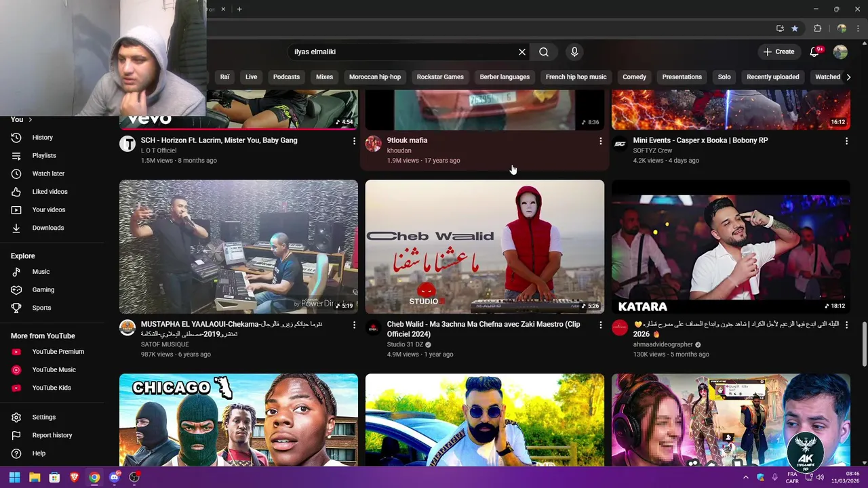Select the Live filter chip
This screenshot has height=488, width=868.
pyautogui.click(x=252, y=77)
